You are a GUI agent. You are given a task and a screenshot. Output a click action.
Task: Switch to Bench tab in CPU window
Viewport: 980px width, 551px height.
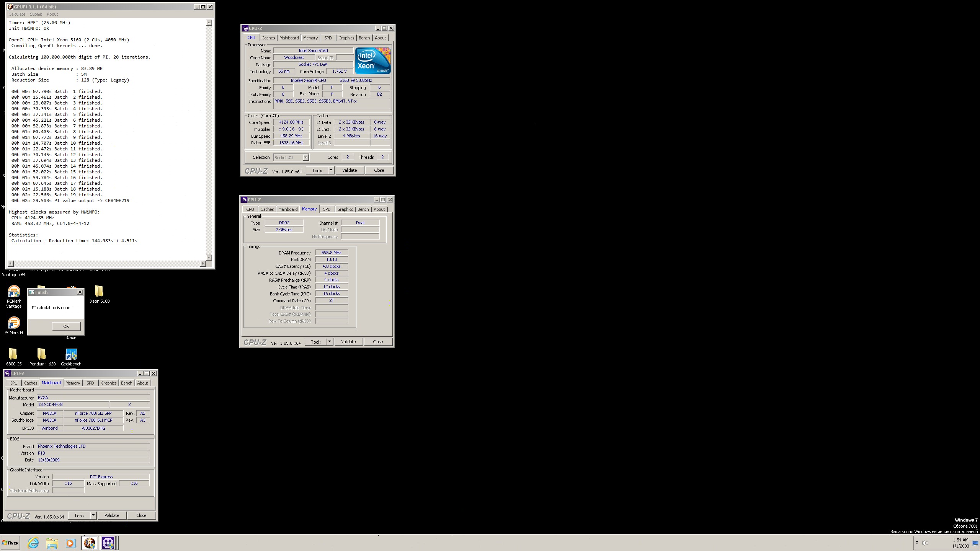click(364, 38)
